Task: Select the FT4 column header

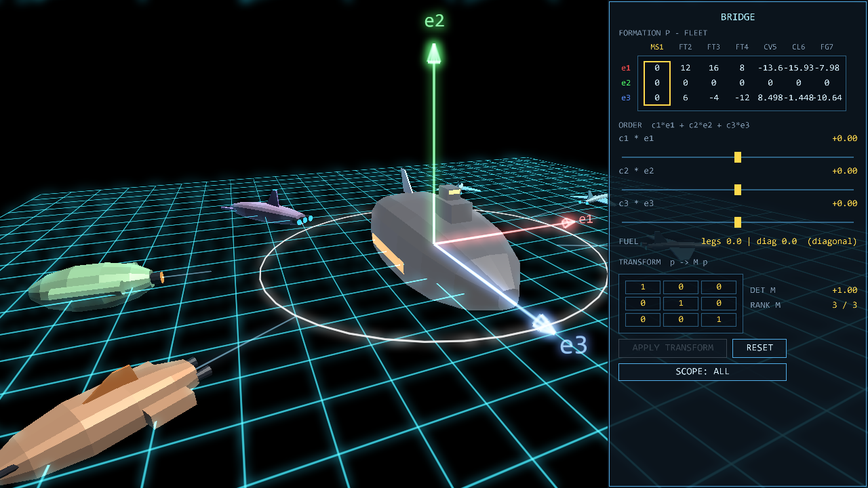Action: click(x=742, y=47)
